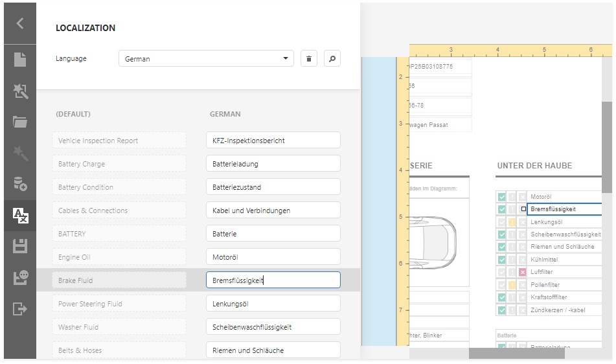Open the New report page icon
This screenshot has height=364, width=616.
click(20, 60)
